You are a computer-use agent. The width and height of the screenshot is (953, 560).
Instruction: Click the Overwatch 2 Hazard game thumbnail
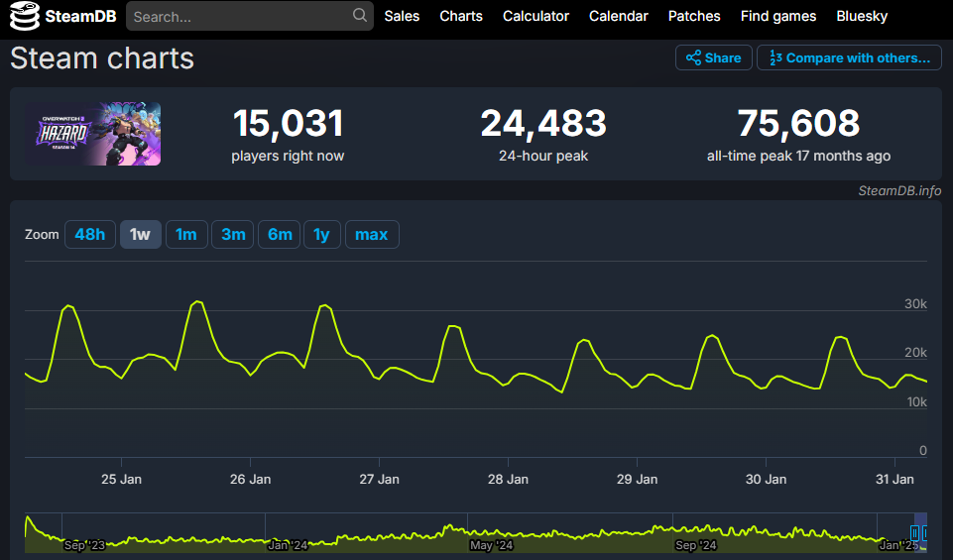pyautogui.click(x=94, y=134)
